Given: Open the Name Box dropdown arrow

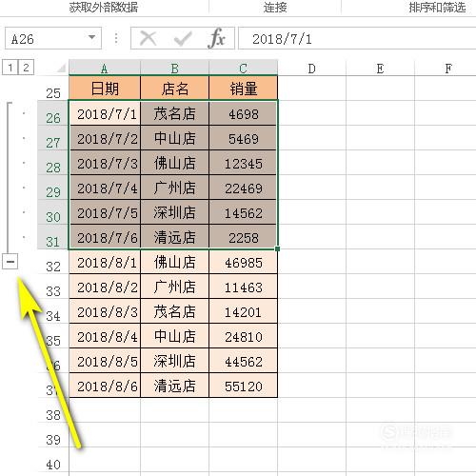Looking at the screenshot, I should coord(91,37).
